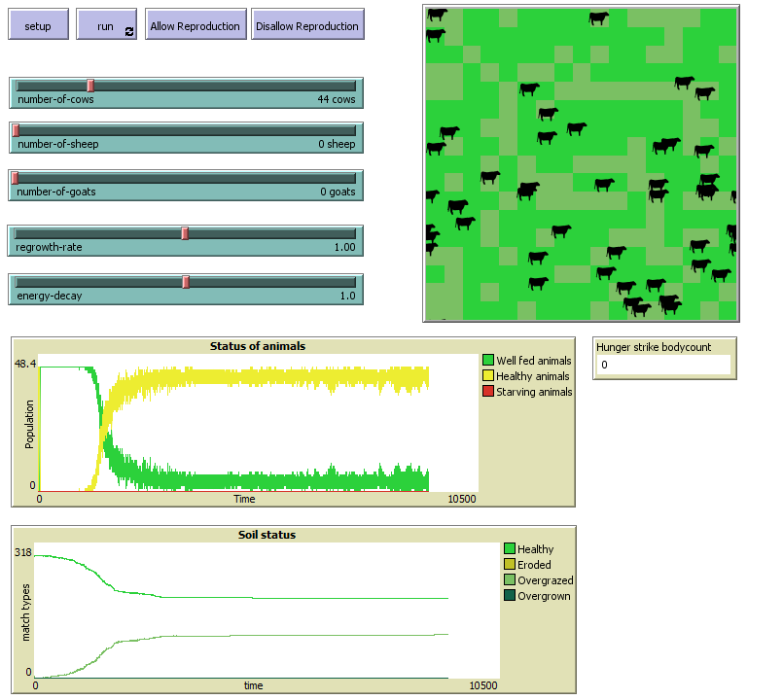Viewport: 783px width, 700px height.
Task: Click the number-of-goats slider handle
Action: [x=16, y=177]
